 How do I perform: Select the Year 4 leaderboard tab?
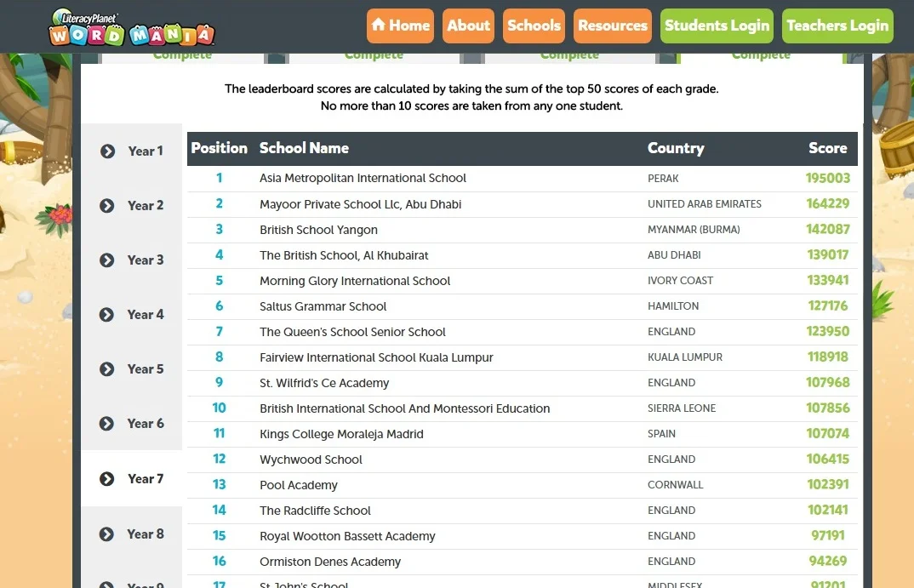(132, 315)
